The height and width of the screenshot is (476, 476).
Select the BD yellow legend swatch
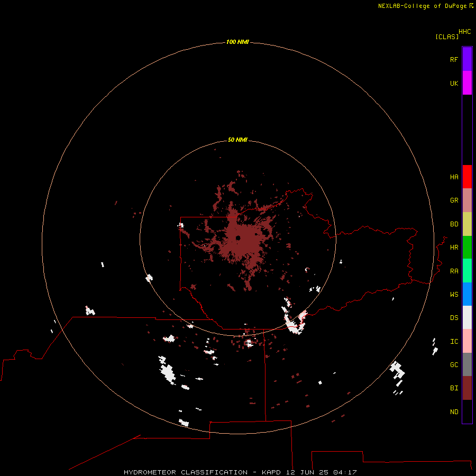tap(467, 224)
